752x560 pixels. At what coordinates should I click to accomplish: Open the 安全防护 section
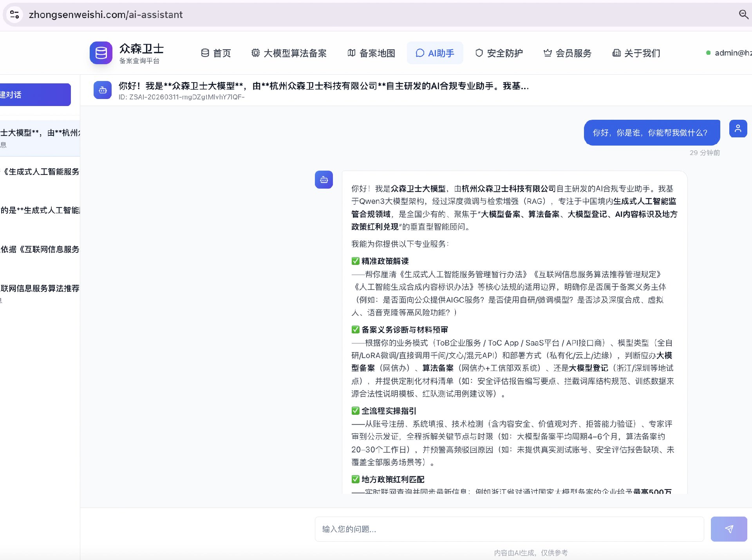(499, 53)
